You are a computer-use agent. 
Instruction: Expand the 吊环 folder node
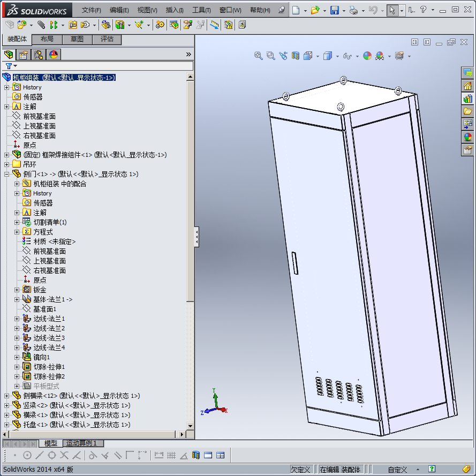(6, 164)
